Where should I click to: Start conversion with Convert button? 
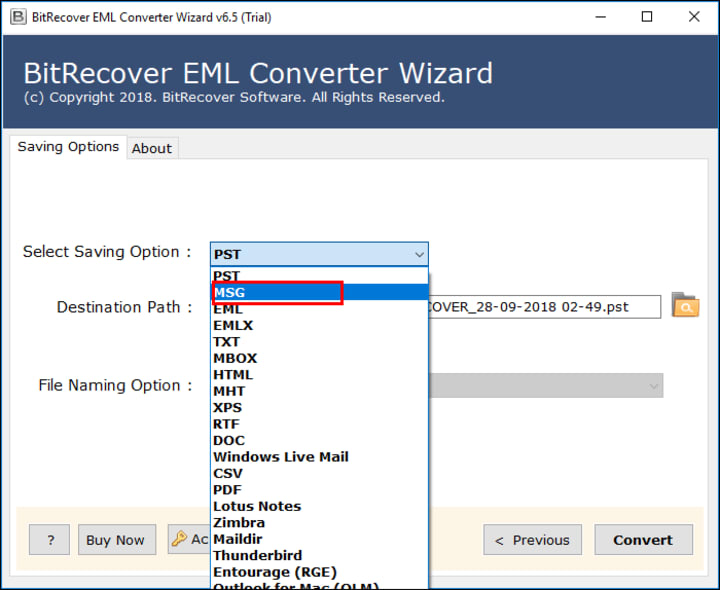point(643,539)
